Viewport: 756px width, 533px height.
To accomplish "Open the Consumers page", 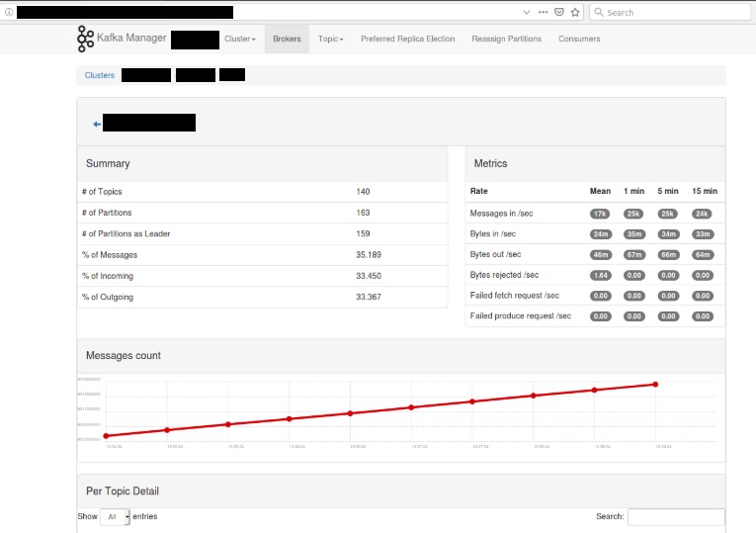I will tap(579, 40).
